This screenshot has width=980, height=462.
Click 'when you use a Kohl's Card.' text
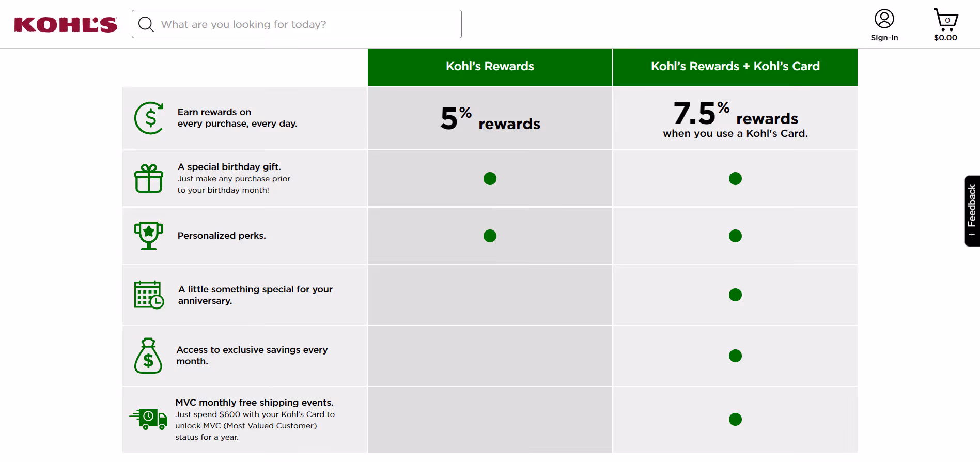(735, 134)
